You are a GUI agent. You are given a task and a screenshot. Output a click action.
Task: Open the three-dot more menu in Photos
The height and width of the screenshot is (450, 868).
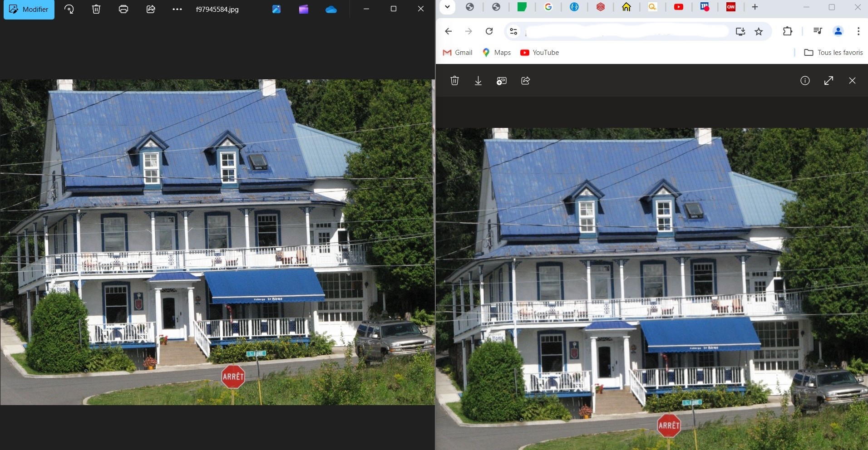point(178,9)
